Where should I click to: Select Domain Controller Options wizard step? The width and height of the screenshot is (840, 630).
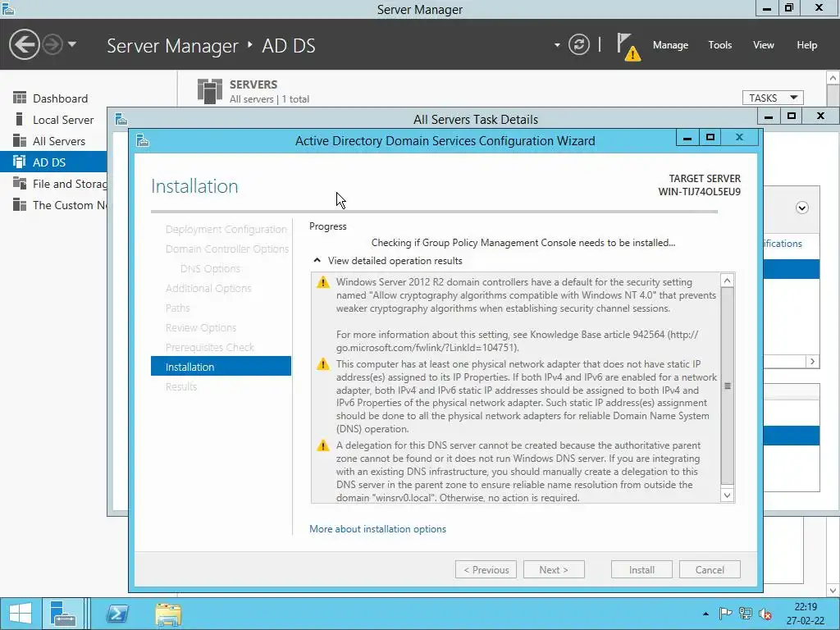click(227, 249)
